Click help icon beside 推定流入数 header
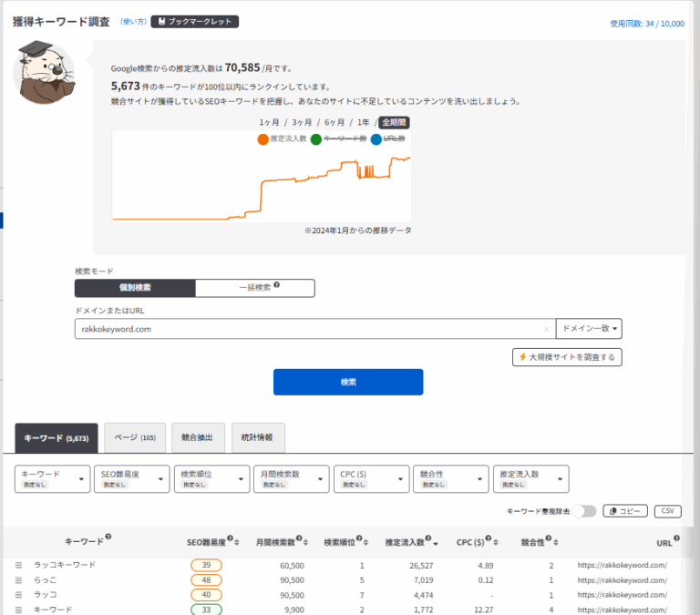This screenshot has height=615, width=700. point(428,538)
